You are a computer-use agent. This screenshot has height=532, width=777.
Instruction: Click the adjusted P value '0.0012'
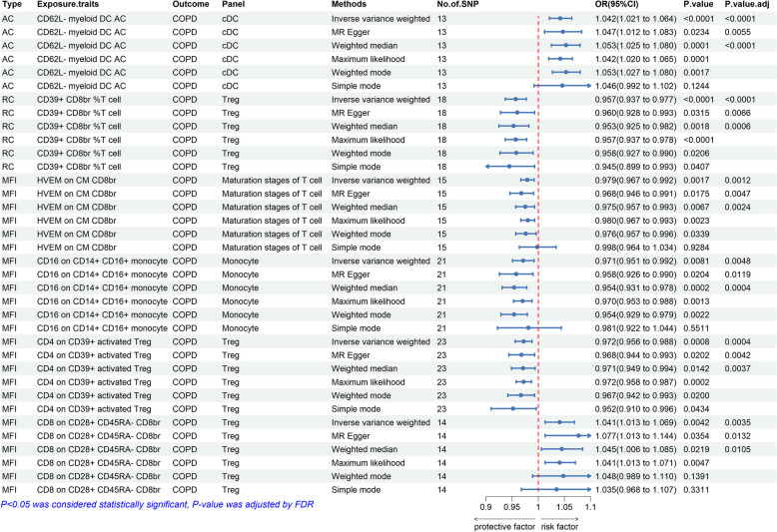(737, 181)
